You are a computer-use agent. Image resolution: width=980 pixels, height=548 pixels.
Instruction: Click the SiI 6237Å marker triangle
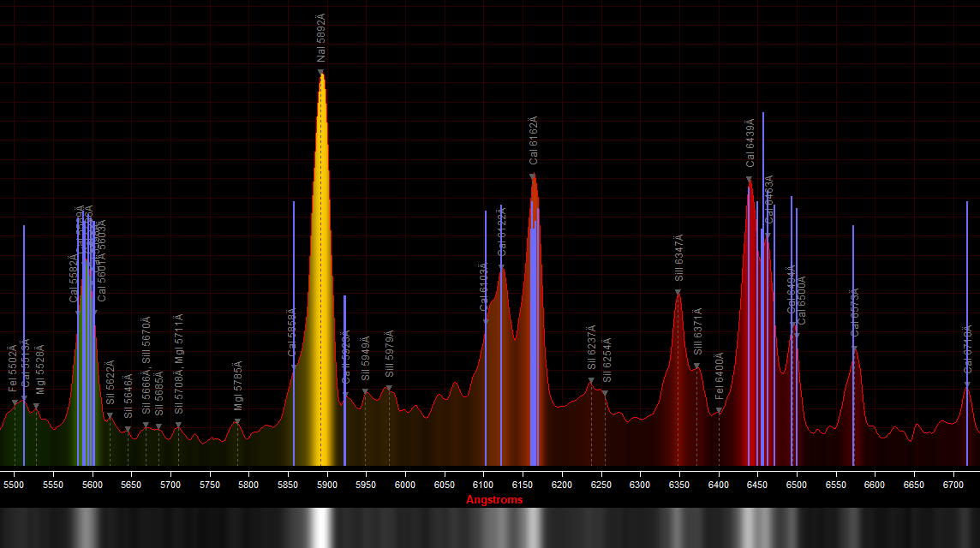pyautogui.click(x=591, y=381)
